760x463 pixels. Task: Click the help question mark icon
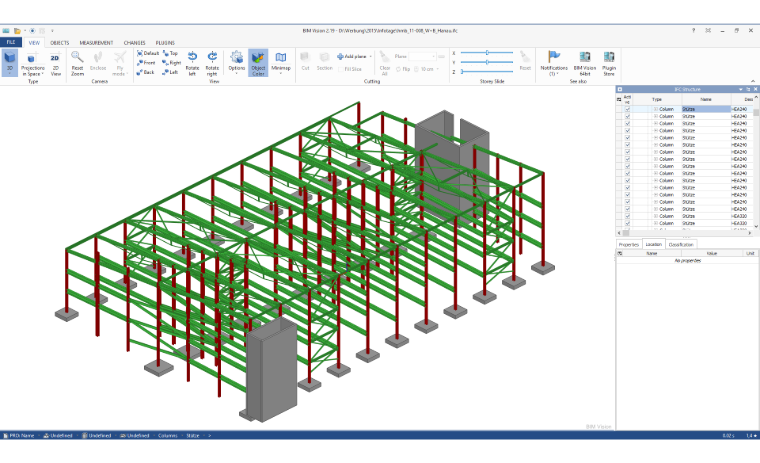(693, 30)
